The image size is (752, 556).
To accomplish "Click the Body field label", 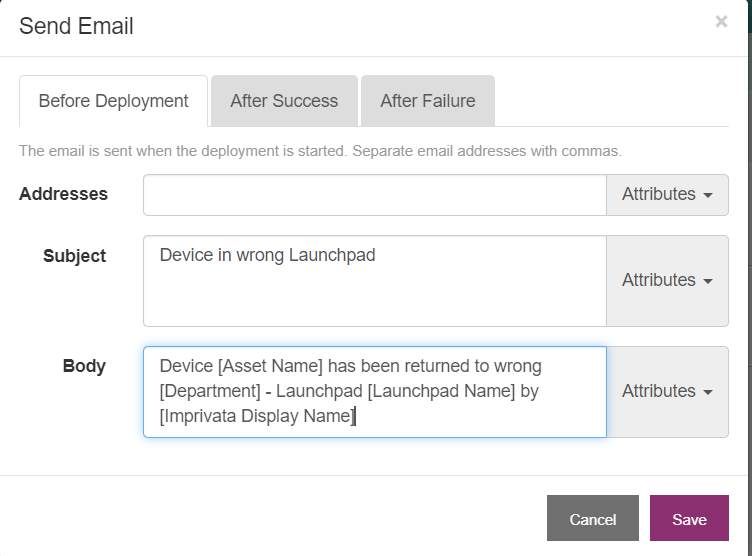I will pyautogui.click(x=84, y=366).
